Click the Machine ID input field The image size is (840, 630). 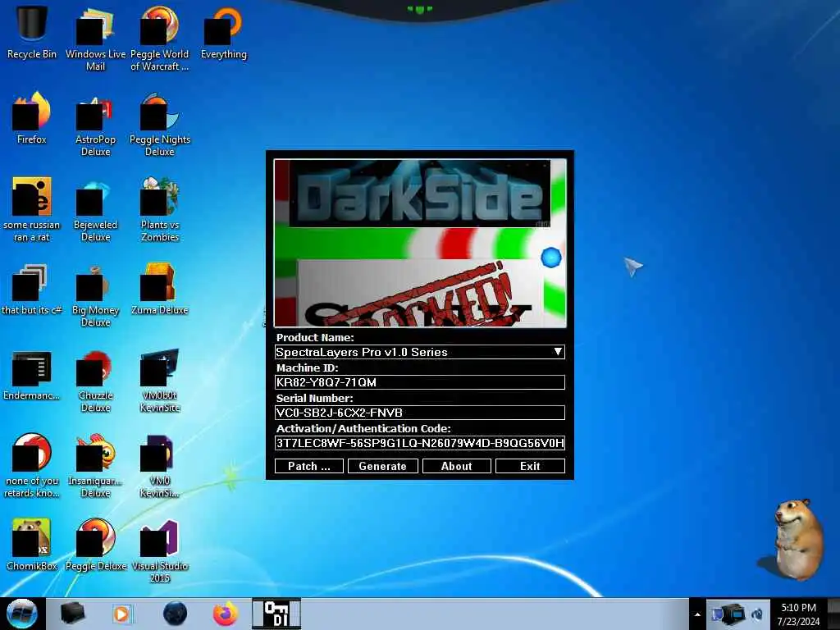tap(419, 382)
